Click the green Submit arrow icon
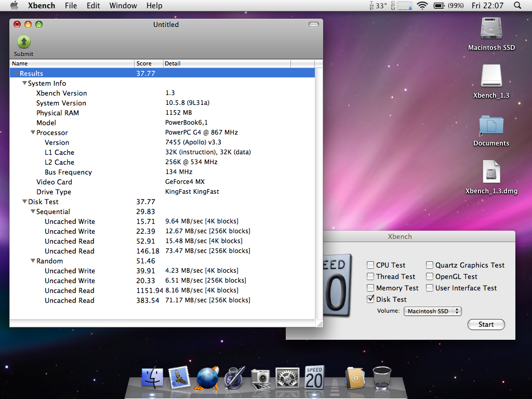 (24, 42)
